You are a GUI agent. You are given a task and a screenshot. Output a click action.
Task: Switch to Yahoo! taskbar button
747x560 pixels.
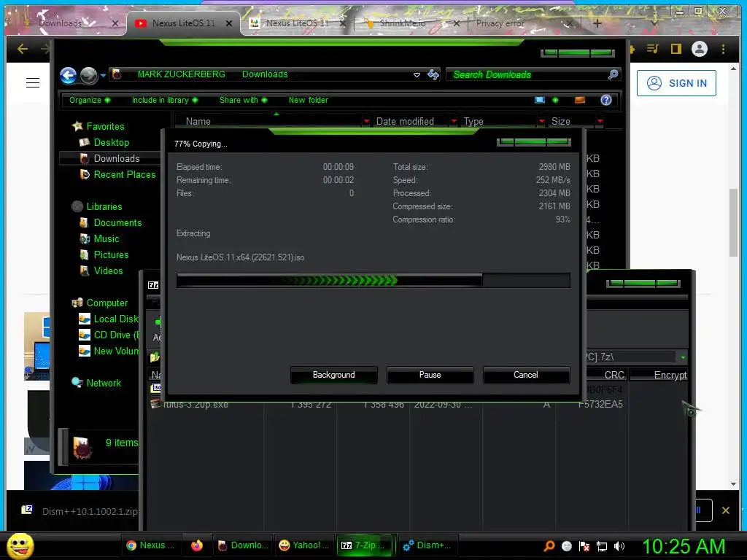click(x=304, y=545)
